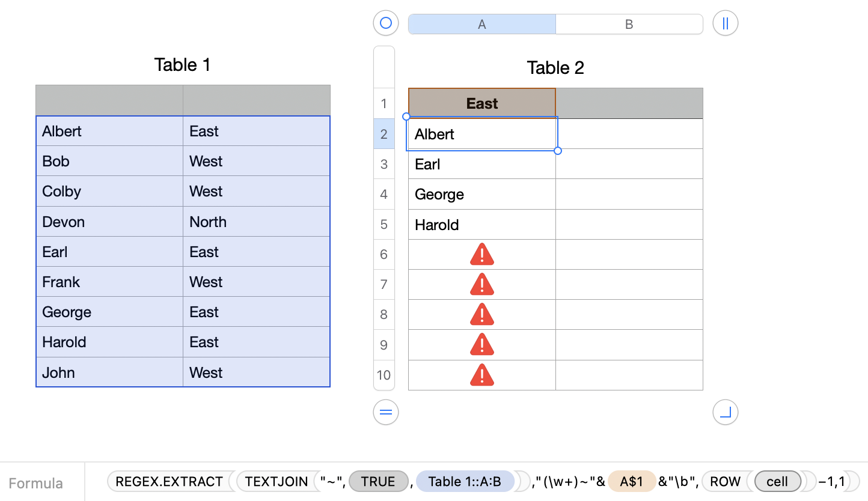Click the add column handle icon

point(725,23)
